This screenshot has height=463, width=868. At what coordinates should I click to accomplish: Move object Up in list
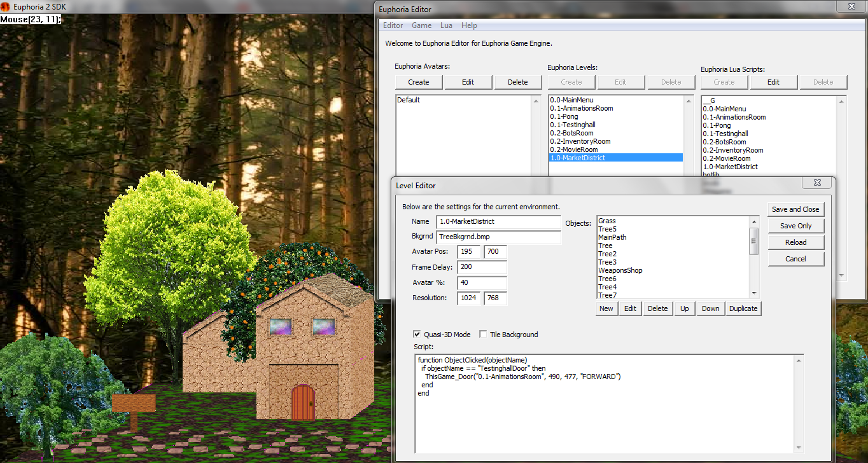pos(685,308)
